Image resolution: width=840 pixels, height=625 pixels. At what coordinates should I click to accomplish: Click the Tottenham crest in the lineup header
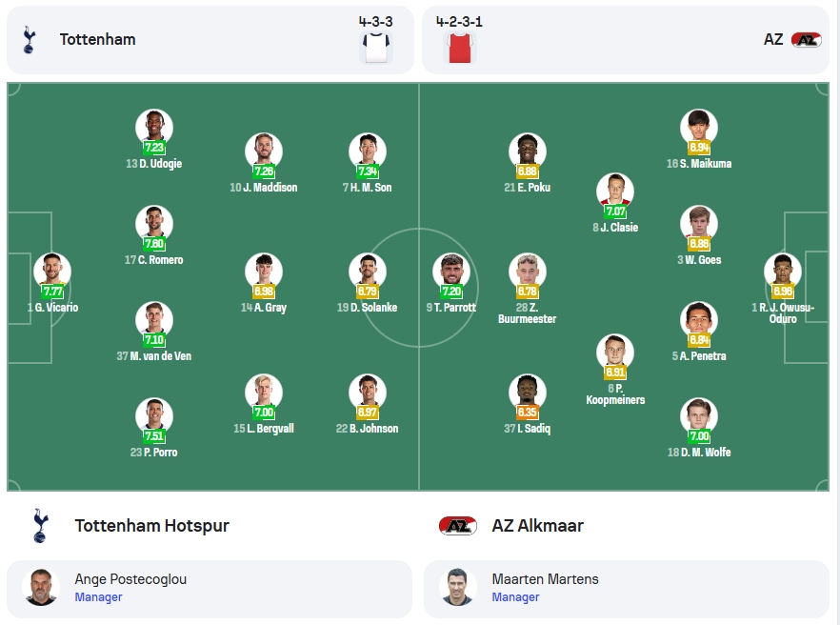tap(29, 40)
